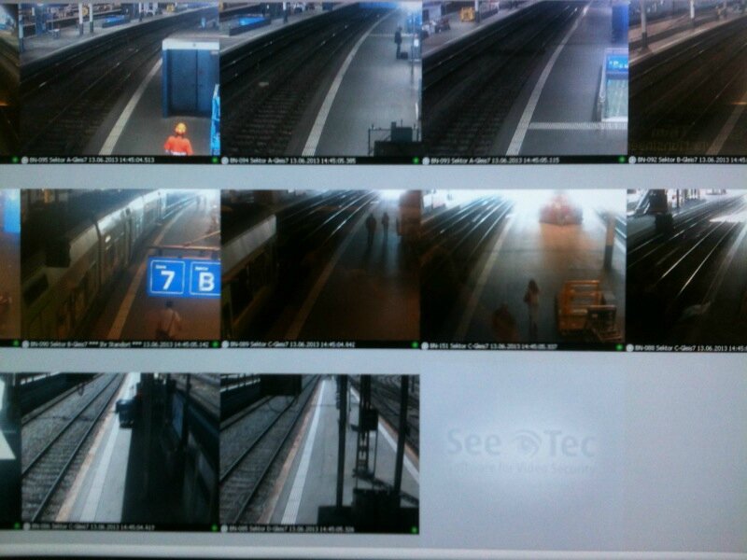Click the camera icon of the bottom-left feed

click(26, 526)
